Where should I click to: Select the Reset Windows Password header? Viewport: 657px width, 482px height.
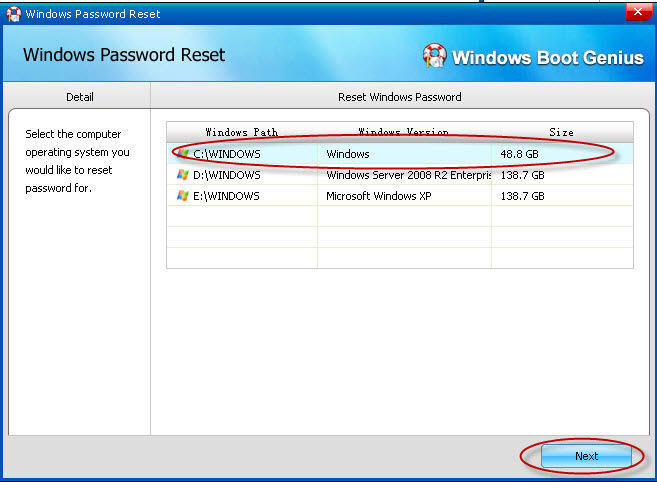400,97
